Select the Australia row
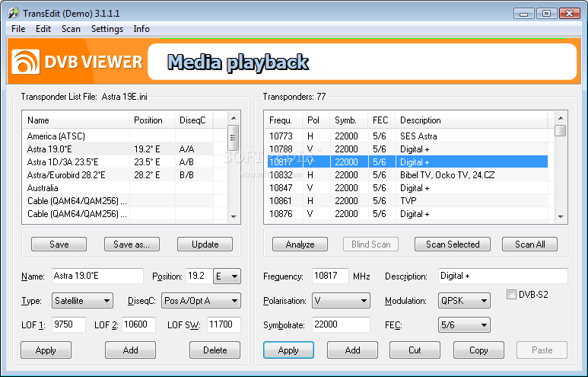 (x=126, y=188)
